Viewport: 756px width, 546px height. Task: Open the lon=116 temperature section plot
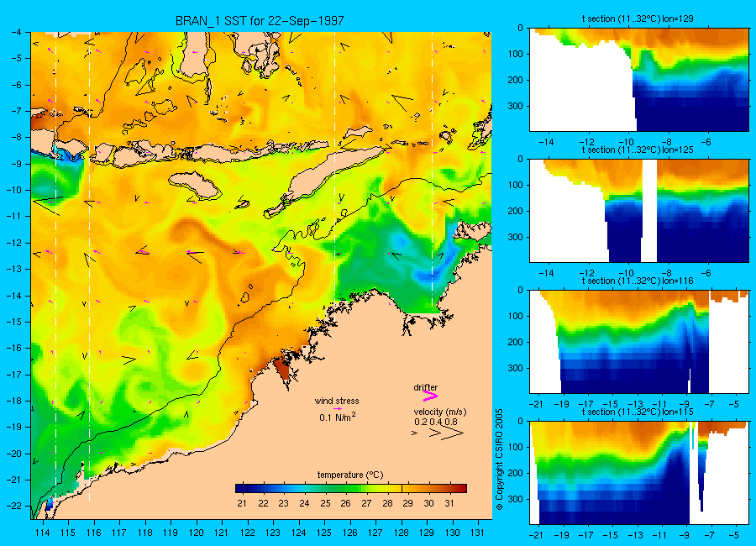[639, 342]
